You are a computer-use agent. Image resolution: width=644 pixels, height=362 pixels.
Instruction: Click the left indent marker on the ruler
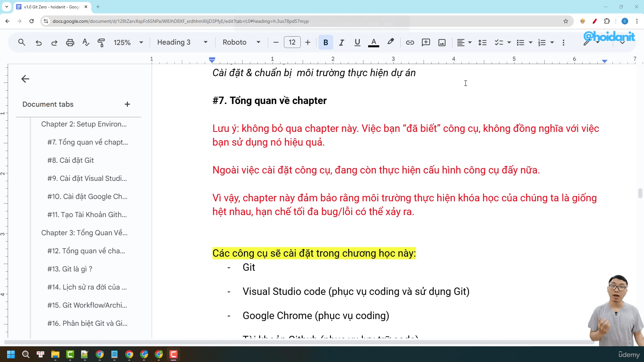[x=212, y=61]
